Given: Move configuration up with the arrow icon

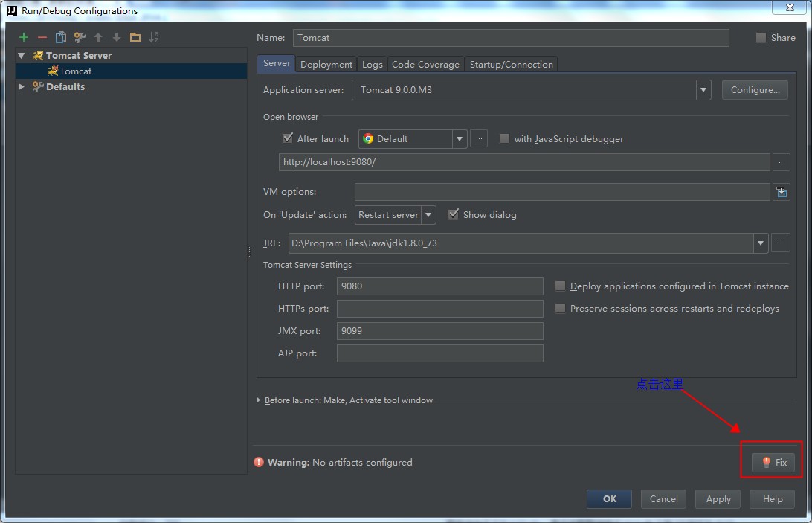Looking at the screenshot, I should point(98,37).
